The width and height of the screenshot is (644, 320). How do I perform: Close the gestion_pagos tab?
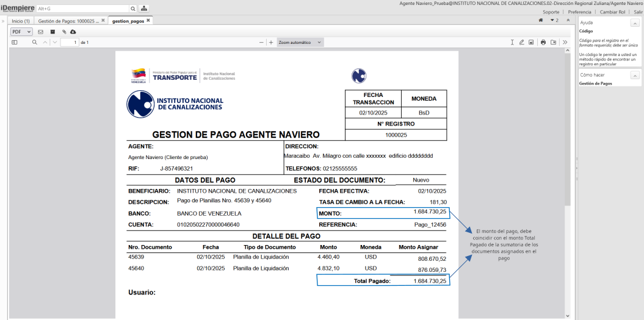148,20
